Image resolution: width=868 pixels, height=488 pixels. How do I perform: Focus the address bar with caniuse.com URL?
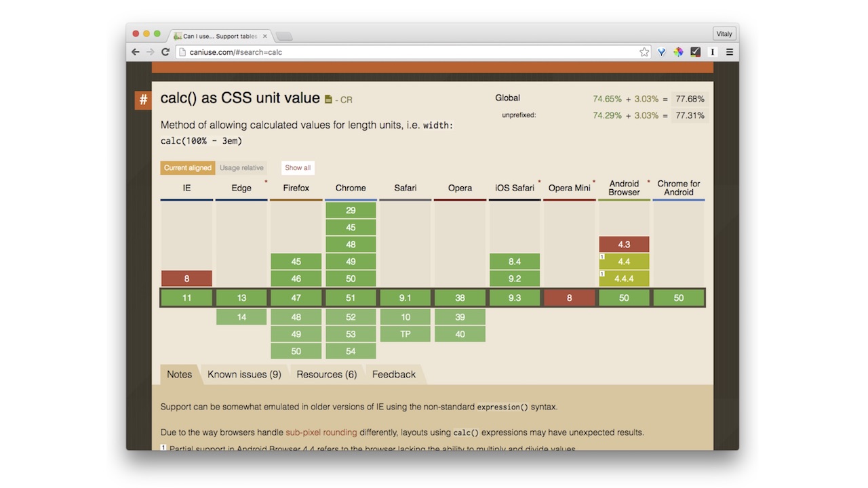click(x=412, y=52)
